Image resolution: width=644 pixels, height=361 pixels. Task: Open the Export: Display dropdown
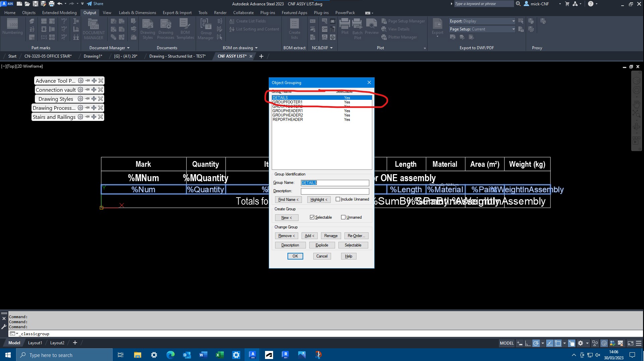coord(513,21)
